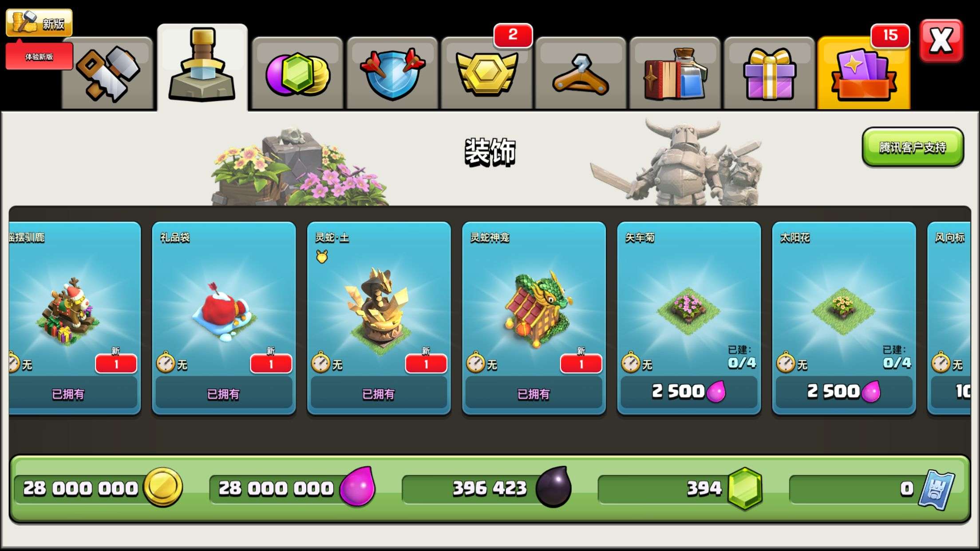Close the shop with the red X
980x551 pixels.
pos(941,41)
